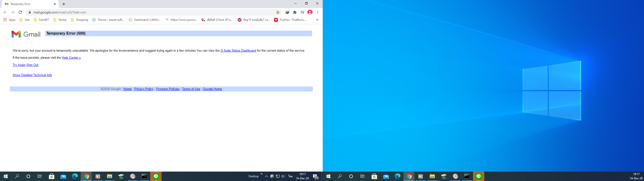The image size is (644, 181).
Task: Click the Temporary Error (500) heading text
Action: point(66,33)
